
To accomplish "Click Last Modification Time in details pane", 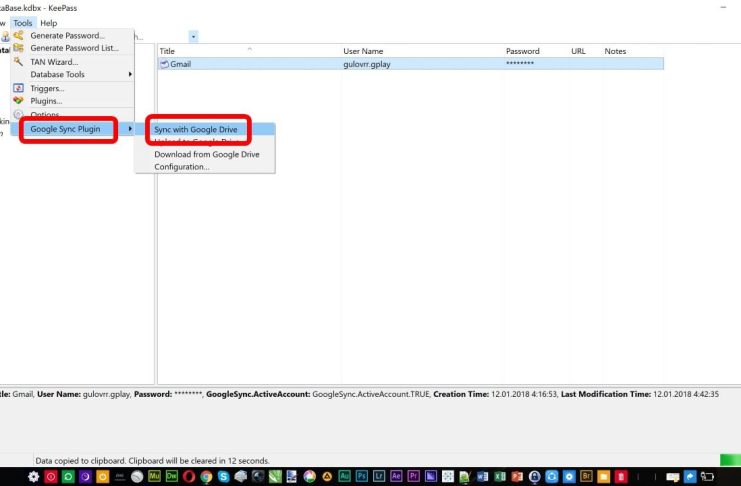I will (606, 394).
